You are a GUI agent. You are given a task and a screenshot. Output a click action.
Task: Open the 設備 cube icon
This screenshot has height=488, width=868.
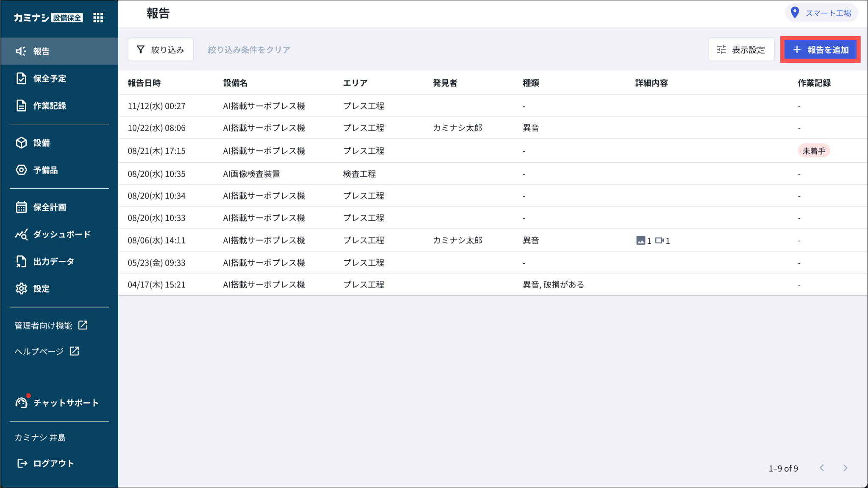(x=21, y=143)
